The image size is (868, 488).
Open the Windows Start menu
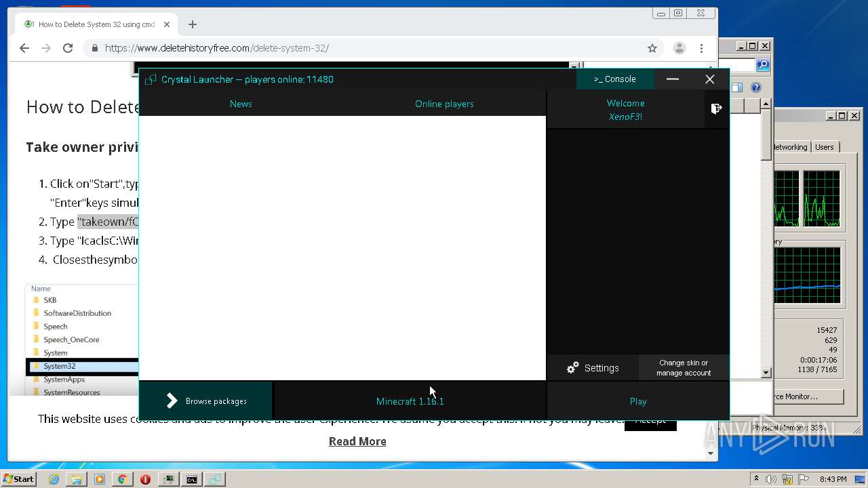(x=18, y=479)
